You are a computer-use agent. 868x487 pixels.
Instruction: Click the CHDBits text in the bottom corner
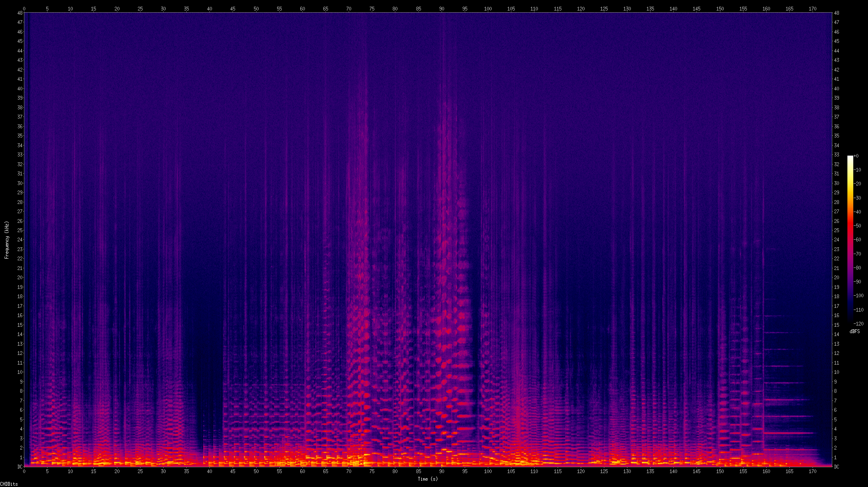(x=9, y=484)
